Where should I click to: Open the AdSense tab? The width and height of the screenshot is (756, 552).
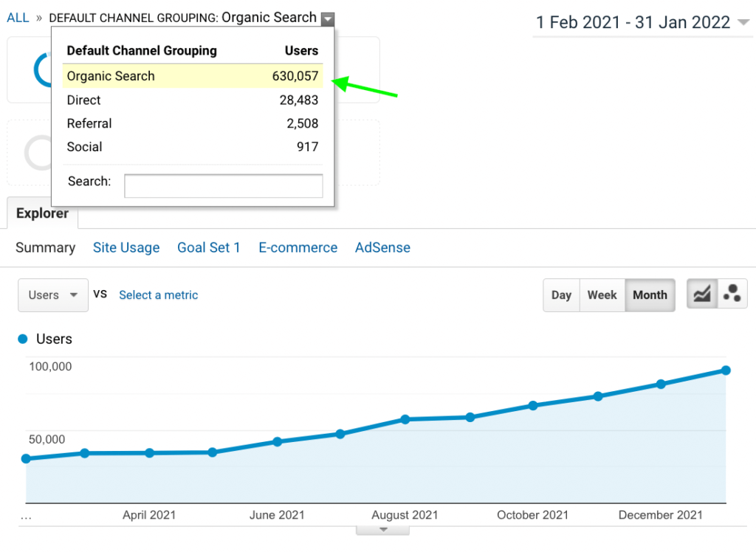[x=382, y=248]
